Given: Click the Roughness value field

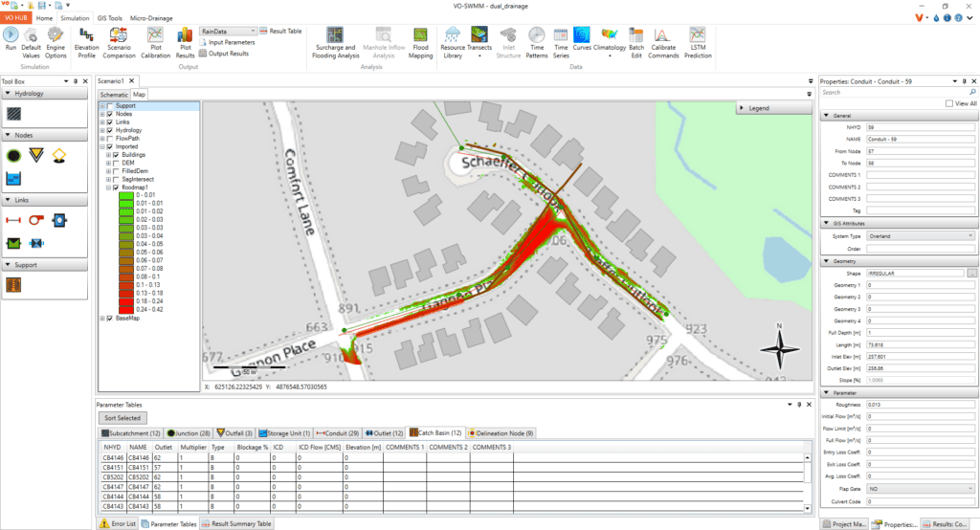Looking at the screenshot, I should pos(921,405).
